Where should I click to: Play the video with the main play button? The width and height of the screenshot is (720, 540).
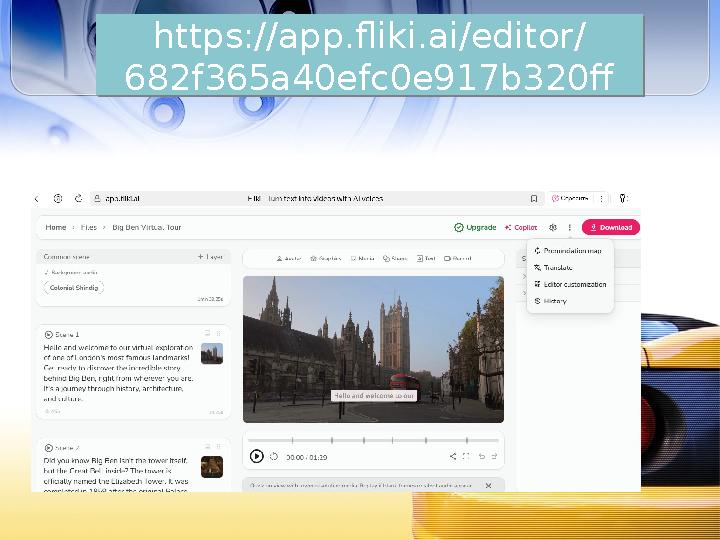click(257, 456)
